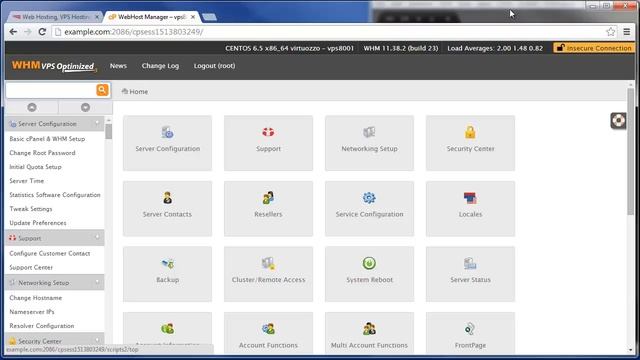Screen dimensions: 640x360
Task: Collapse the Security Center sidebar section
Action: [97, 340]
